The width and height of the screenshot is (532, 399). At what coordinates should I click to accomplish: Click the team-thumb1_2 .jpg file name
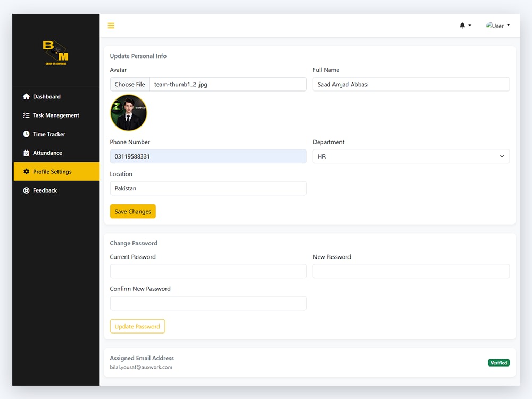pos(180,84)
